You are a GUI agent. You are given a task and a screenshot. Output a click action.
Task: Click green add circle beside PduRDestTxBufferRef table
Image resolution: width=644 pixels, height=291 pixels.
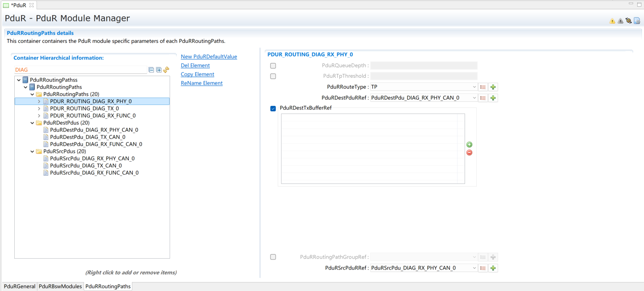[x=469, y=144]
